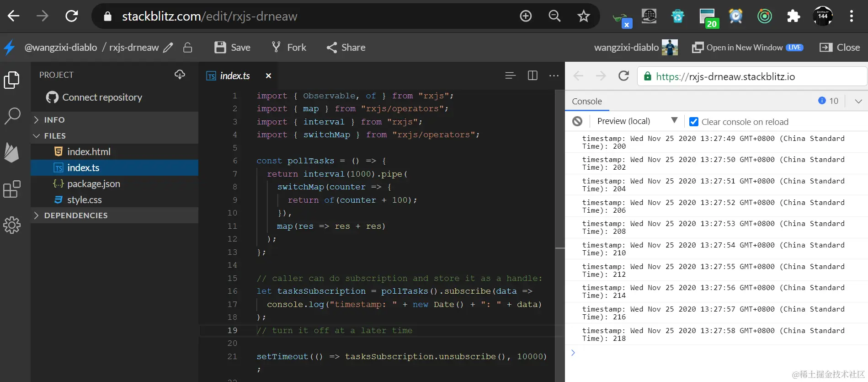Screen dimensions: 868x382
Task: Open the editor more options ellipsis
Action: pos(554,75)
